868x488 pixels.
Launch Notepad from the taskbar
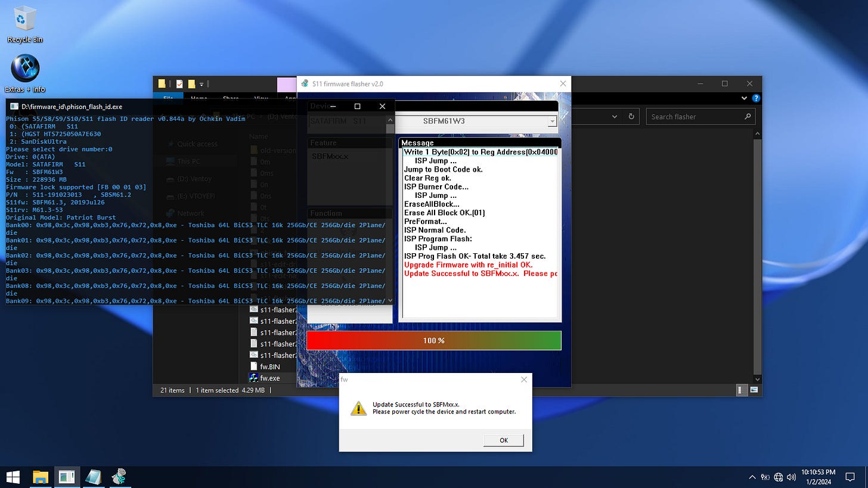click(94, 477)
